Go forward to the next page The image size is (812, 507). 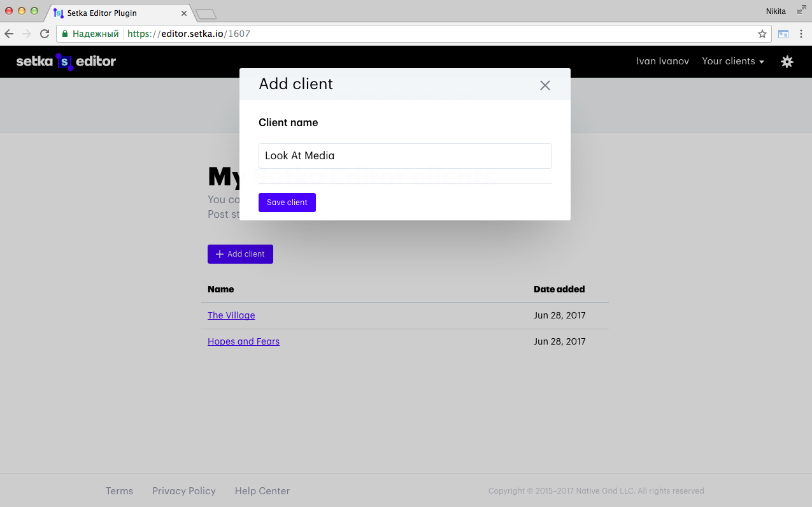click(27, 34)
